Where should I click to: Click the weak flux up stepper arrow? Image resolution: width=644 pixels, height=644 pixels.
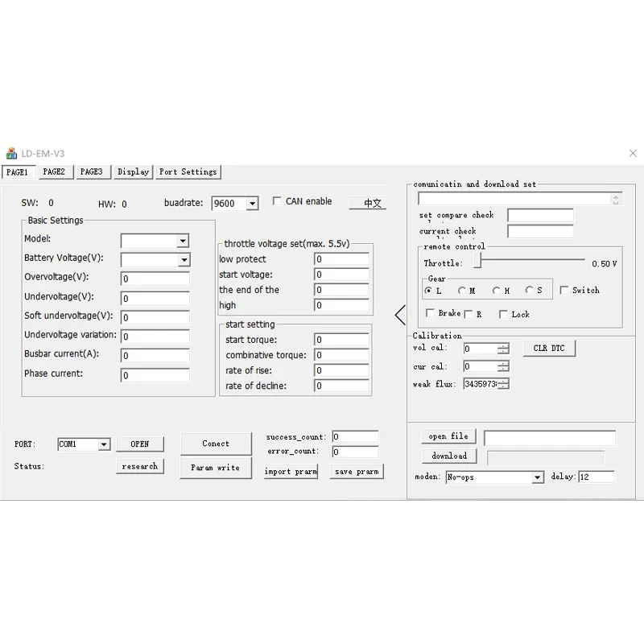503,381
